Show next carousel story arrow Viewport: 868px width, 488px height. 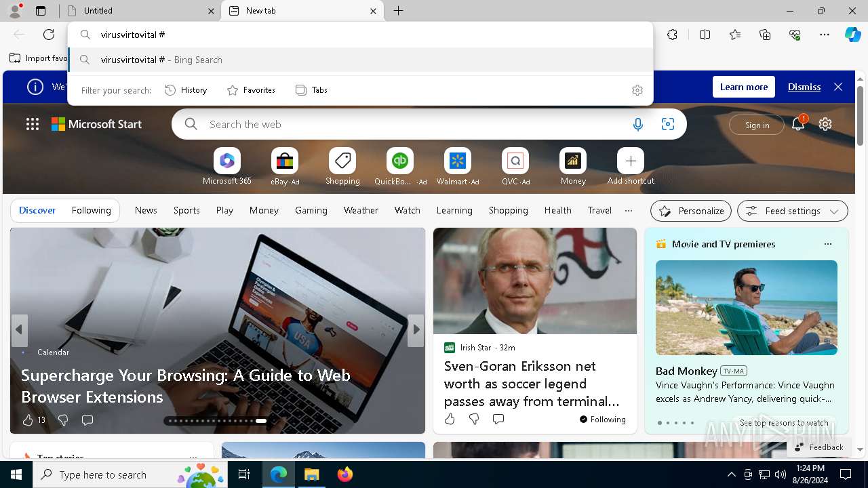[416, 330]
